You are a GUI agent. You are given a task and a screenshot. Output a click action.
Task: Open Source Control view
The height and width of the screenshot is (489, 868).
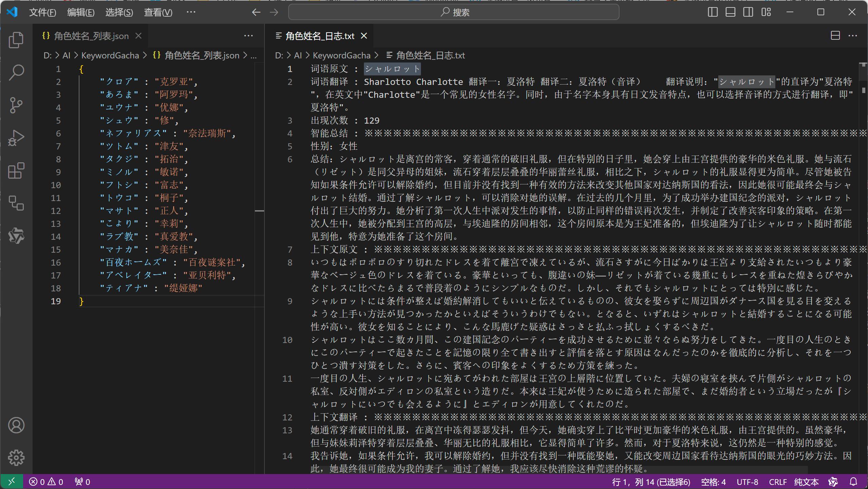(x=16, y=105)
